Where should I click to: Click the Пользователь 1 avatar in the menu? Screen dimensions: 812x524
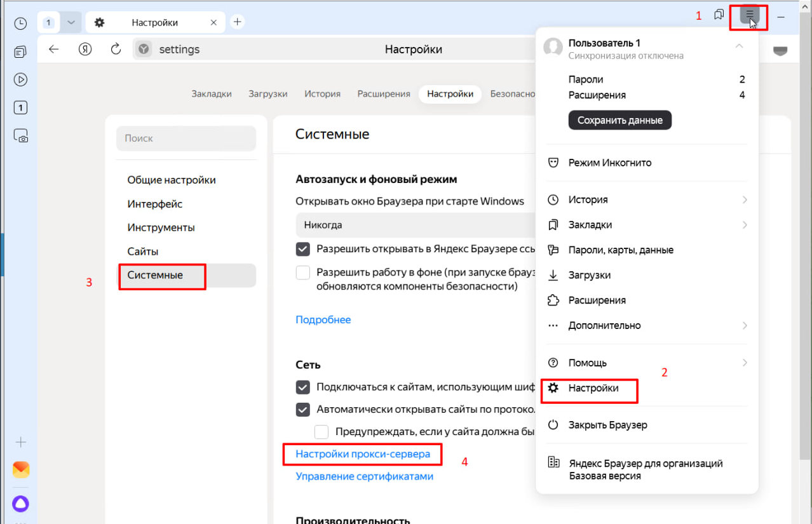coord(553,47)
